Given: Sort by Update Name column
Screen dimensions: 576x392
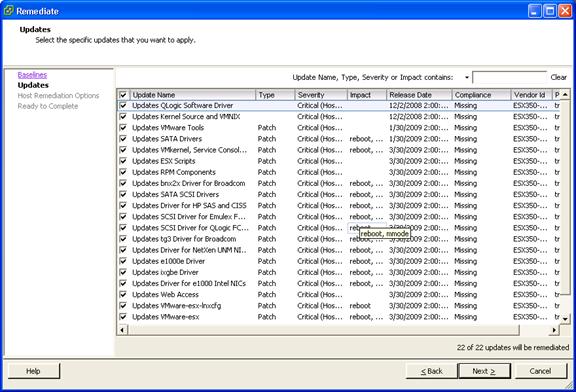Looking at the screenshot, I should (193, 95).
